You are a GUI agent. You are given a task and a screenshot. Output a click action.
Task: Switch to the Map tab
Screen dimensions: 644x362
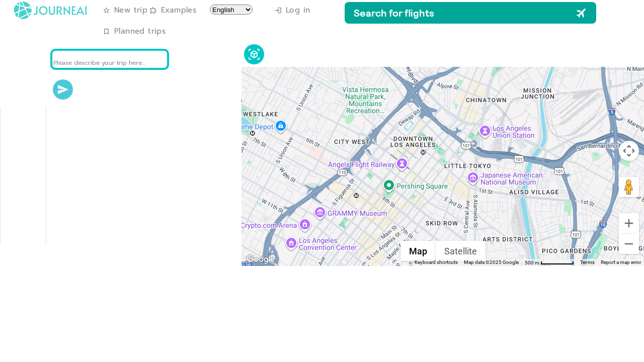(417, 250)
